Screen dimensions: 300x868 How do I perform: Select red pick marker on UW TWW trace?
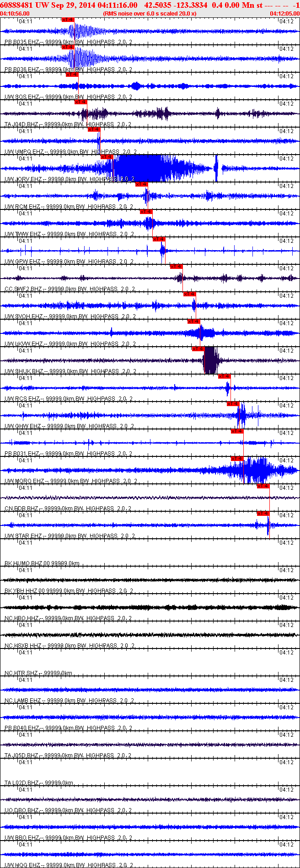[x=146, y=212]
